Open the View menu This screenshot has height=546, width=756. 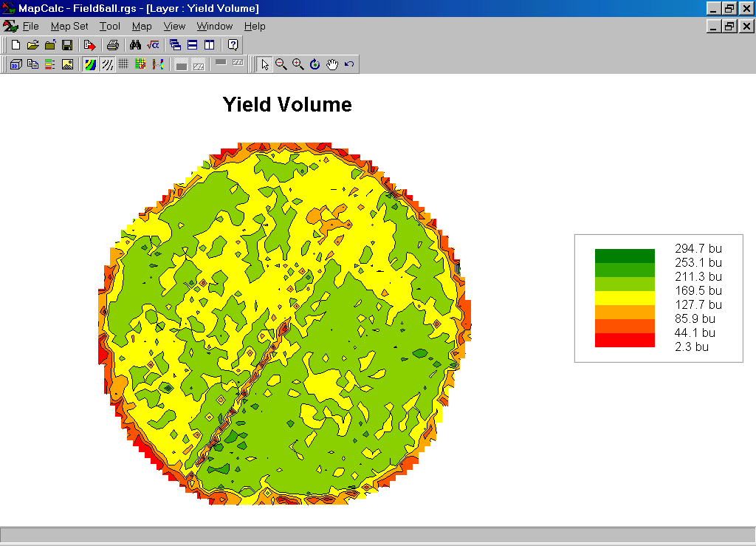tap(174, 26)
